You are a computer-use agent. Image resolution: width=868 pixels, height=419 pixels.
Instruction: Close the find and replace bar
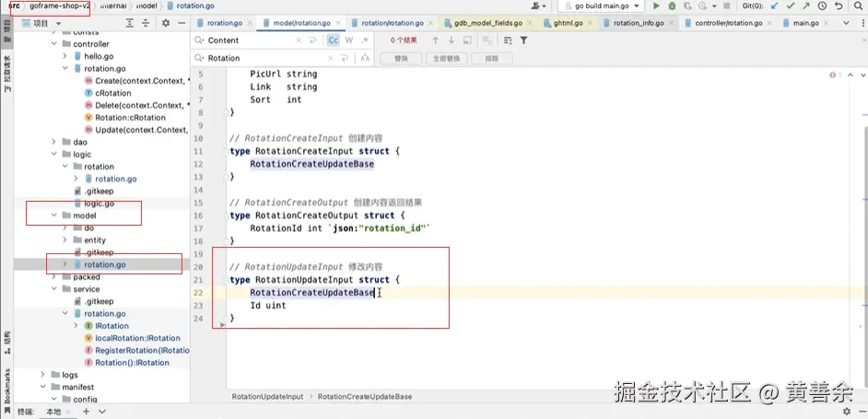click(863, 41)
